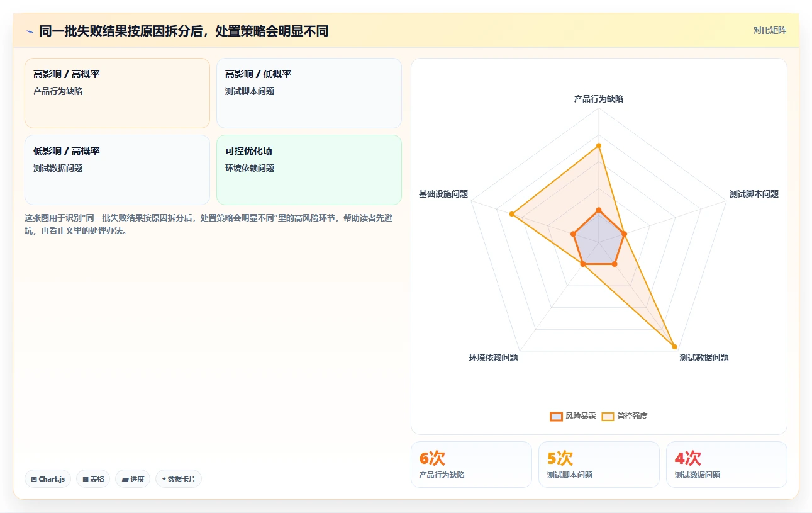Click 测试脚本问题 text in the 高影响 / 低概率 card
Screen dimensions: 812x513
(x=250, y=91)
